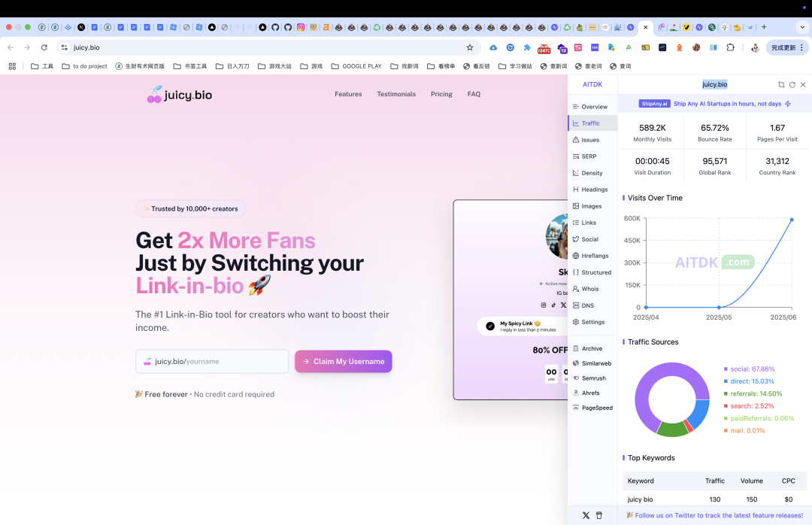Click the AITDK logo text

[x=592, y=84]
